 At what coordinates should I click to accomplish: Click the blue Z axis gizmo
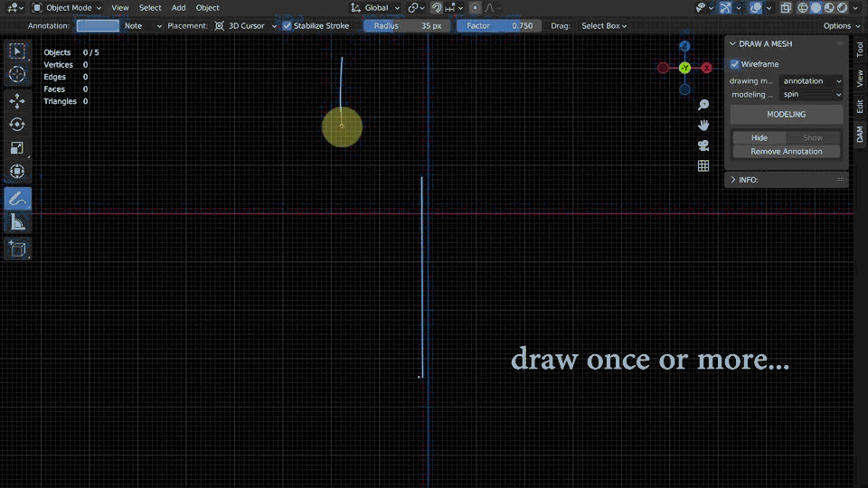[x=684, y=46]
